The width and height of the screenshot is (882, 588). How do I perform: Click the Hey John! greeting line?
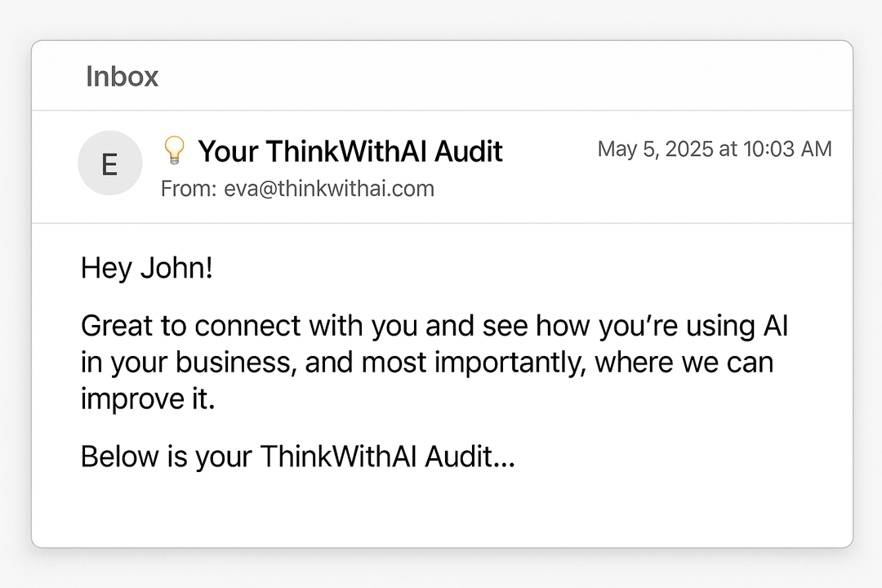[x=147, y=269]
